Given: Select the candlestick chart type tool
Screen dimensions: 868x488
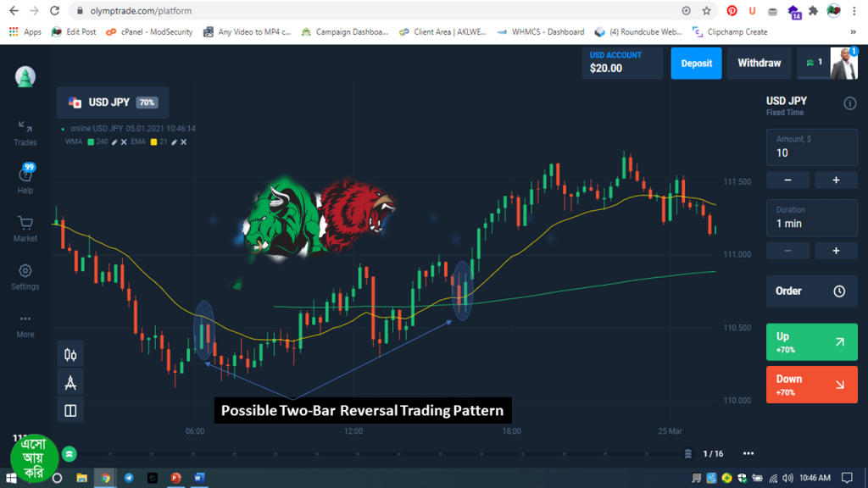Looking at the screenshot, I should (x=70, y=355).
